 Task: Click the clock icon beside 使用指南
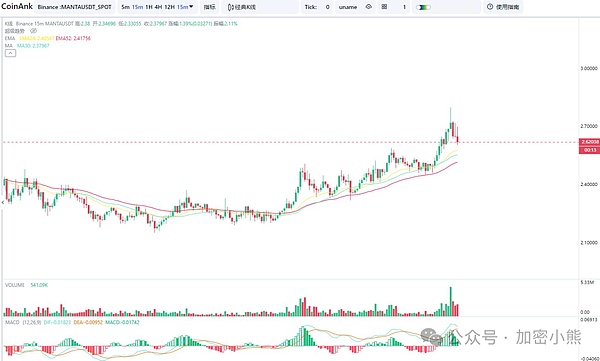(490, 7)
